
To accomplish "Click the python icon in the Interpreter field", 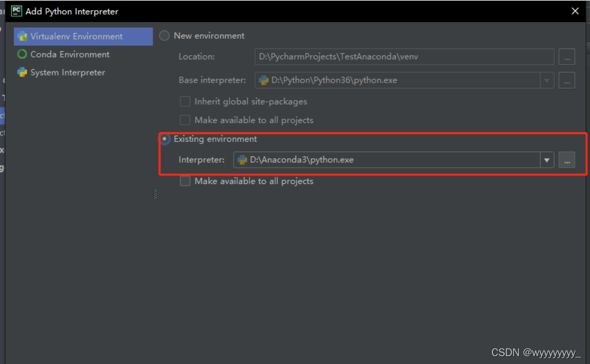I will tap(242, 160).
